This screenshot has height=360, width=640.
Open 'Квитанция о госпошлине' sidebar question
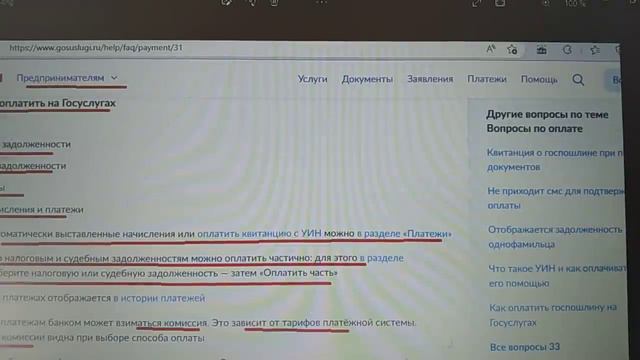pos(555,160)
